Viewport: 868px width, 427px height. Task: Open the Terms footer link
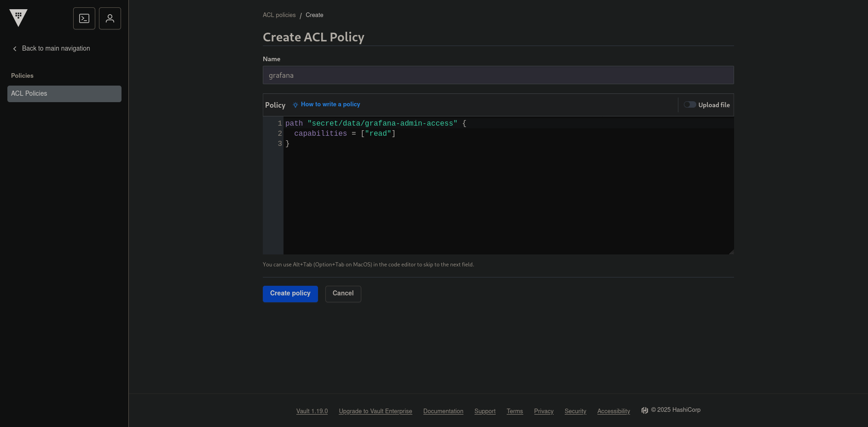[x=515, y=411]
